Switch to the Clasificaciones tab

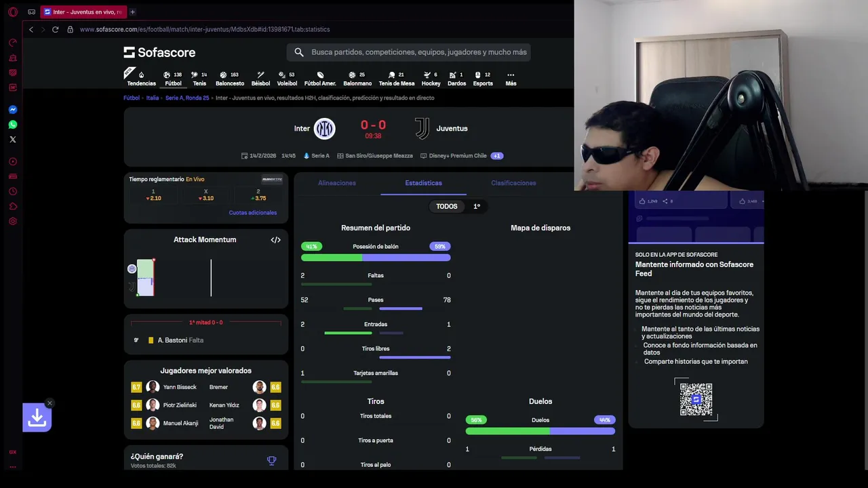[x=513, y=183]
